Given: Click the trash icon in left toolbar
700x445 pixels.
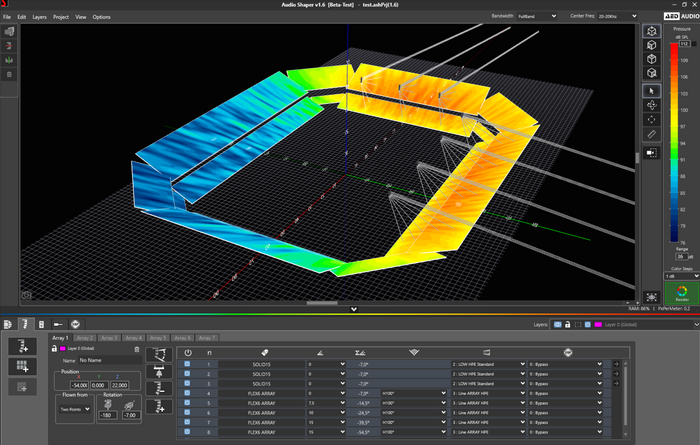Looking at the screenshot, I should coord(9,75).
